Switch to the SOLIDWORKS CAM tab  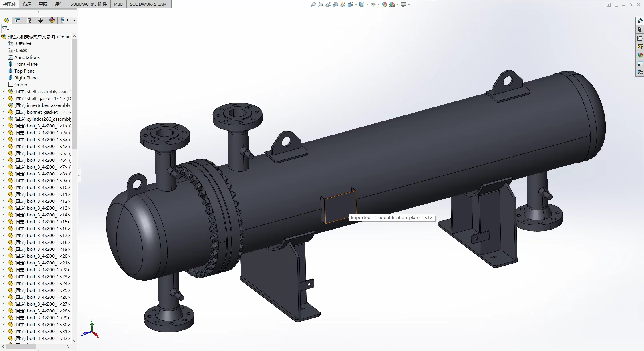[148, 4]
